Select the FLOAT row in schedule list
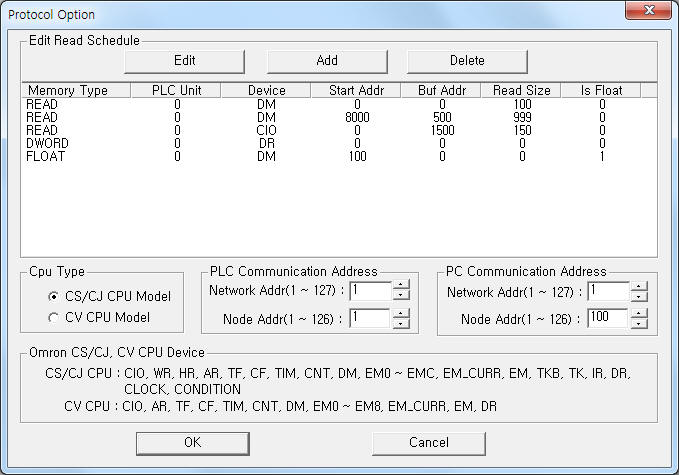 tap(339, 156)
